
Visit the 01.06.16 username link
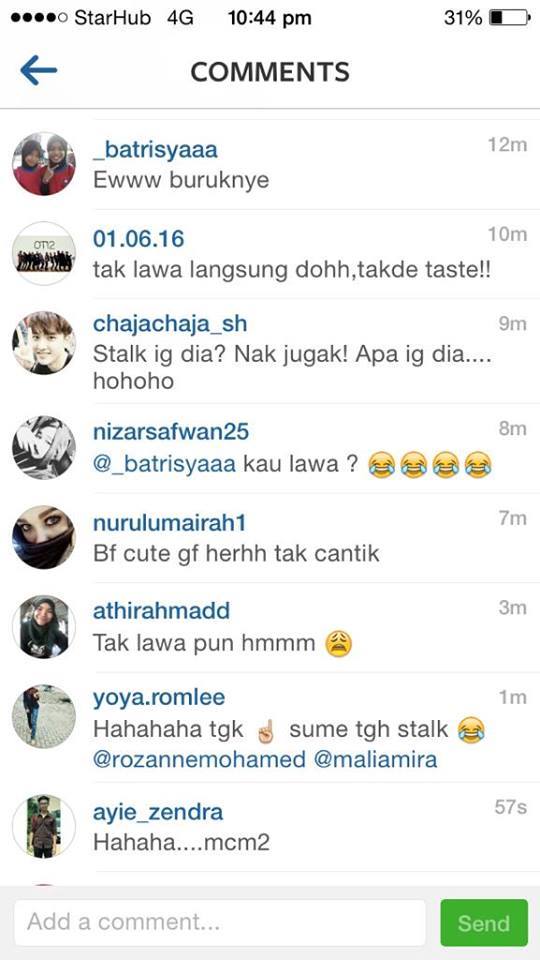tap(138, 238)
